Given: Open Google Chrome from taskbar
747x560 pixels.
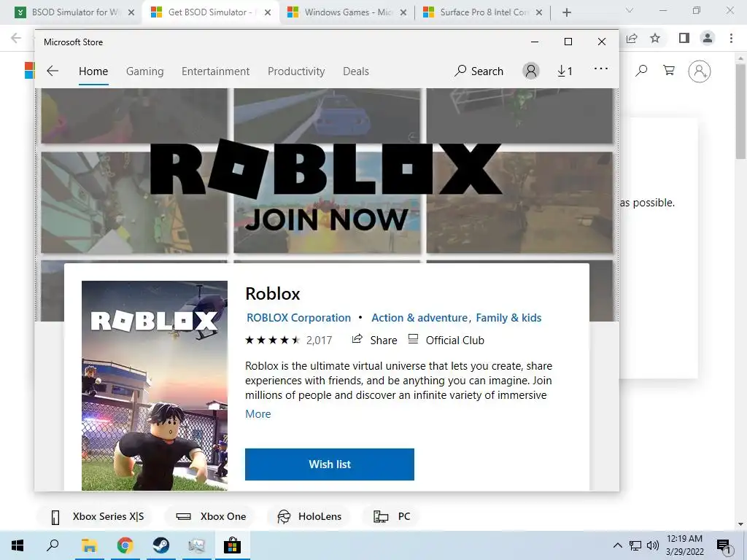Looking at the screenshot, I should 125,545.
